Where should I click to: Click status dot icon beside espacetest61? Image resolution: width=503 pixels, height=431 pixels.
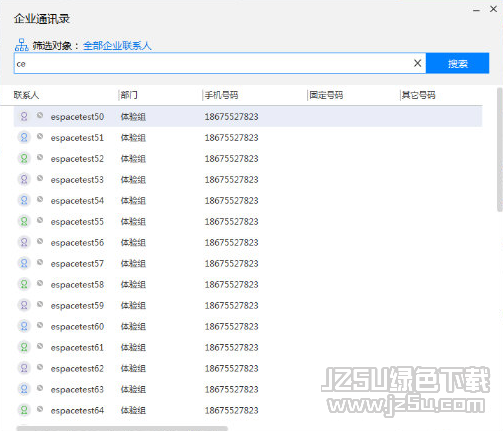tap(40, 346)
